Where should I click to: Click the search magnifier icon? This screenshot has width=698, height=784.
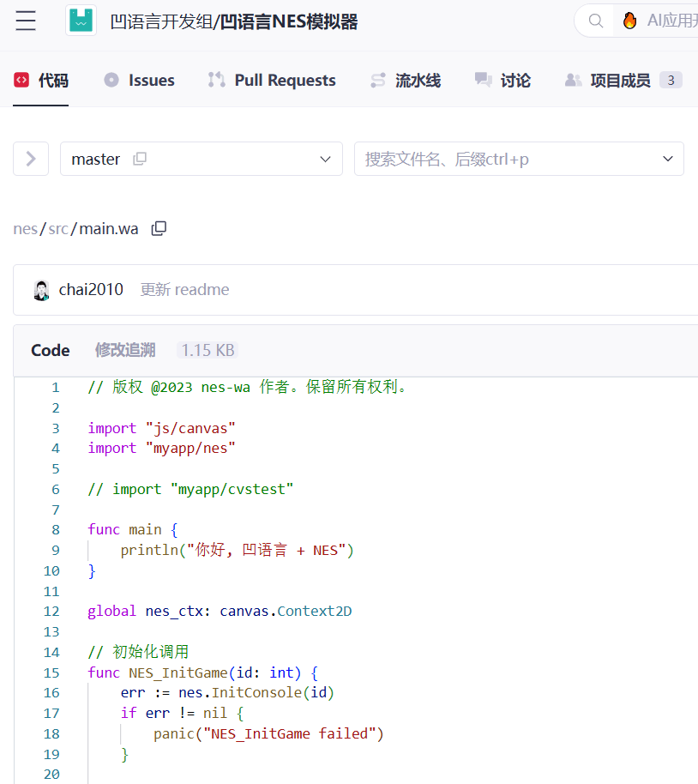tap(595, 21)
